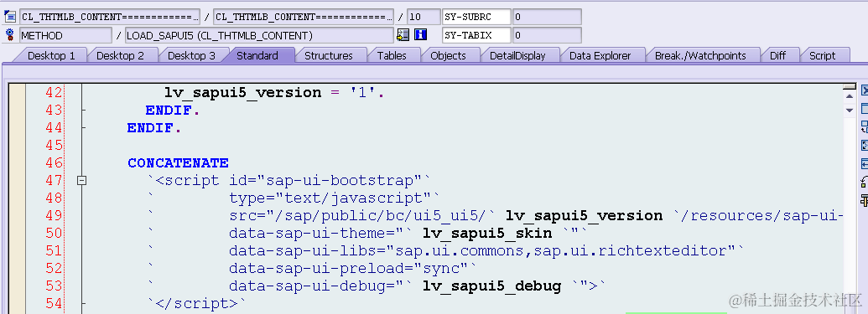Switch to the Desktop 1 tab

click(x=51, y=55)
